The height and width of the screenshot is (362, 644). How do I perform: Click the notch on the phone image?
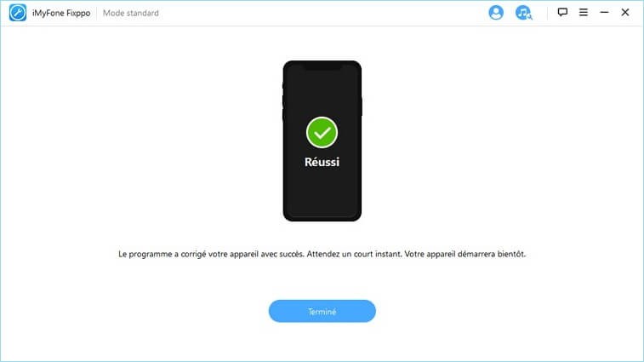(322, 66)
